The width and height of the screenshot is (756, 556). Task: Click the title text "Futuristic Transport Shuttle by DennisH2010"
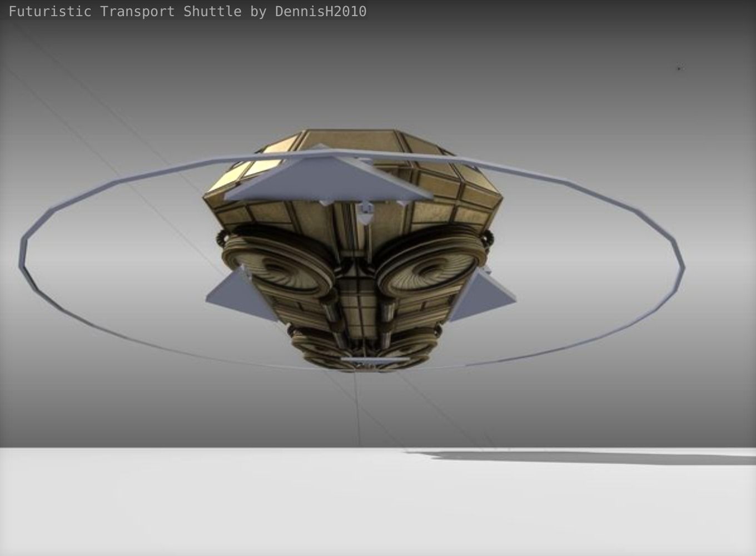click(187, 11)
